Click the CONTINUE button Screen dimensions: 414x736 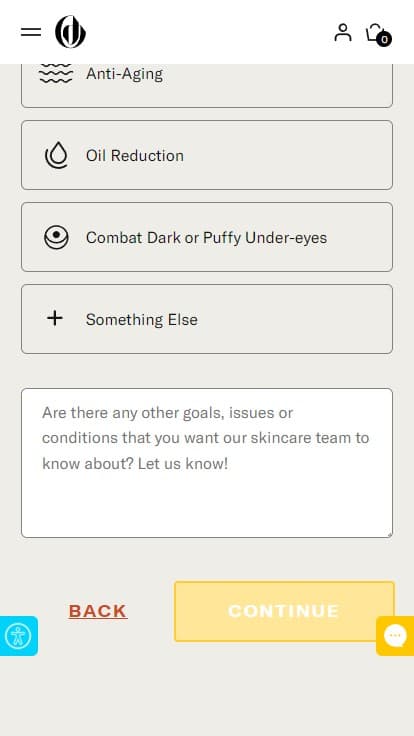tap(284, 611)
